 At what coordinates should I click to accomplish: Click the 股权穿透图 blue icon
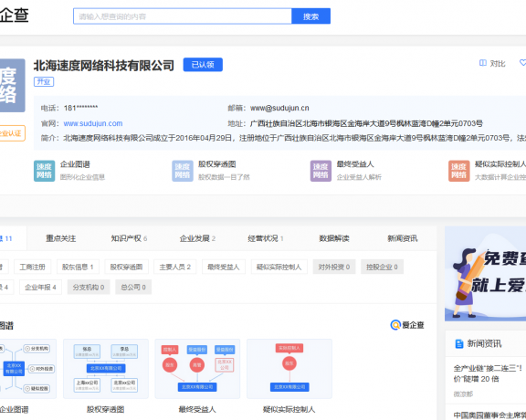coord(183,171)
